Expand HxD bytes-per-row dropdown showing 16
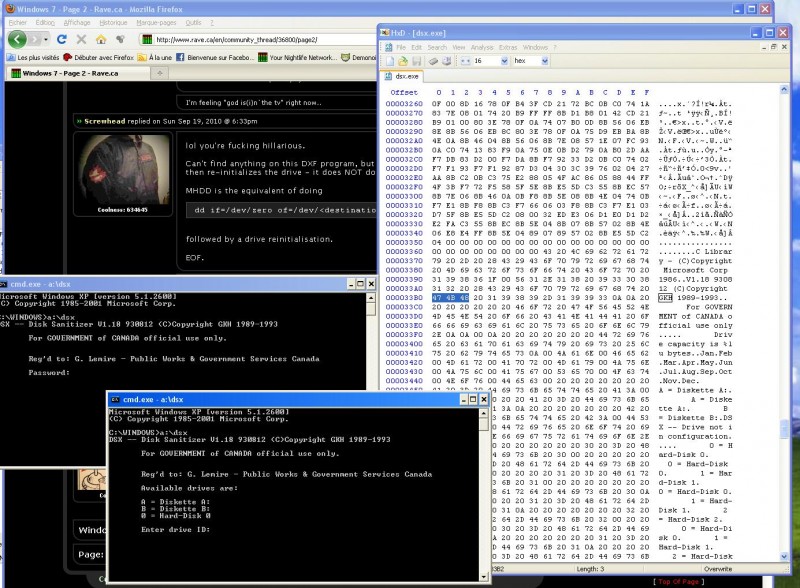 coord(504,61)
